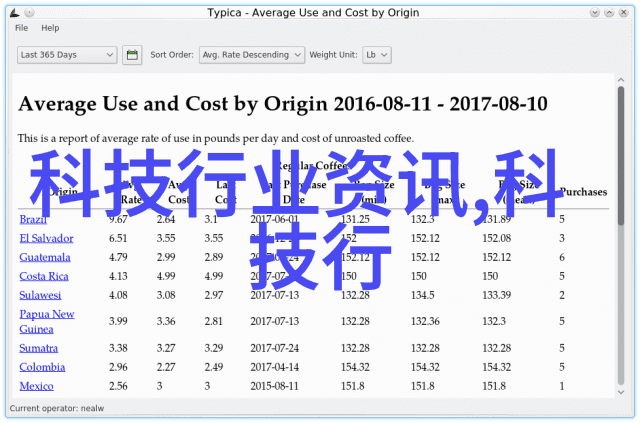Open the Sulawesi origin link
Viewport: 640px width, 423px height.
pos(40,295)
